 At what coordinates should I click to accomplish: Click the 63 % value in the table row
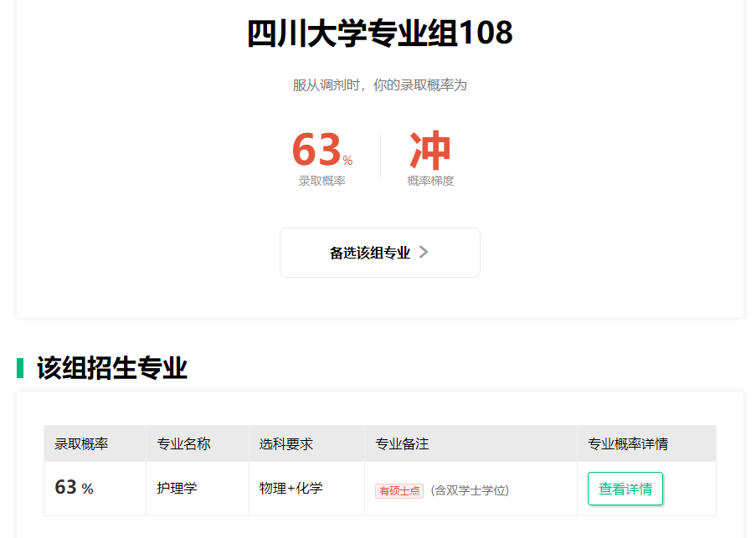[74, 488]
